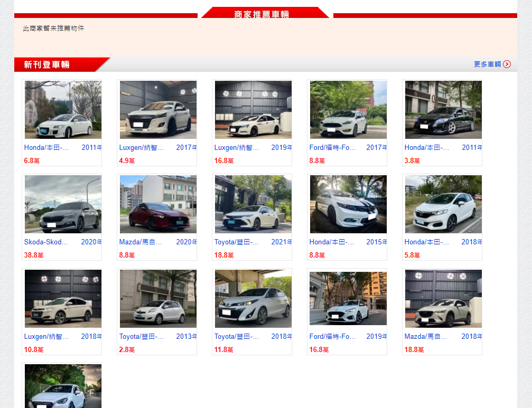Open the partially shown white car photo at bottom
The image size is (532, 408).
[x=63, y=386]
